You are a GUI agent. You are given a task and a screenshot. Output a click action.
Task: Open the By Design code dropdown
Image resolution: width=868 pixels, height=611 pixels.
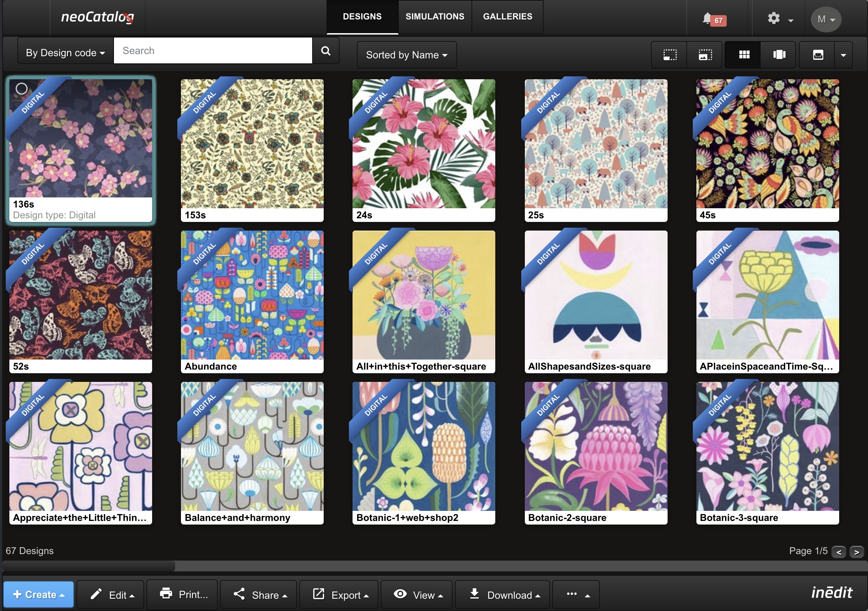point(65,53)
